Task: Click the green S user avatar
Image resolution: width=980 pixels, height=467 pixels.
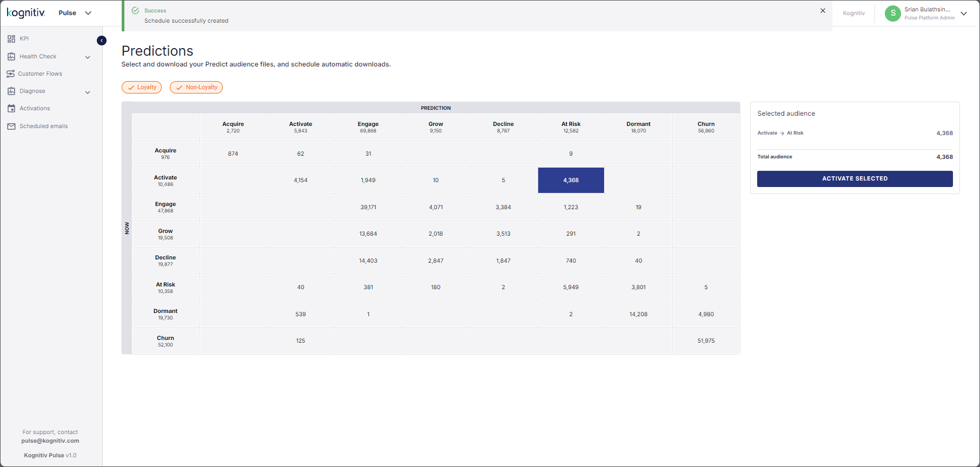Action: [892, 13]
